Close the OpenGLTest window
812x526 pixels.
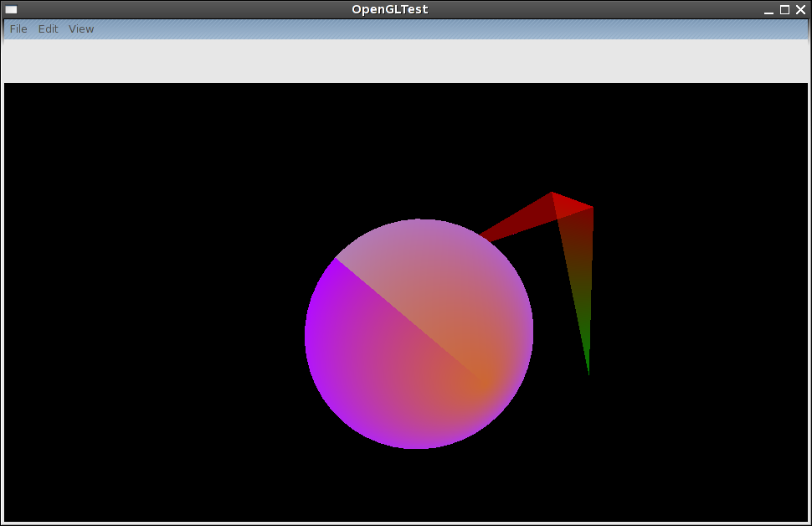pos(800,10)
